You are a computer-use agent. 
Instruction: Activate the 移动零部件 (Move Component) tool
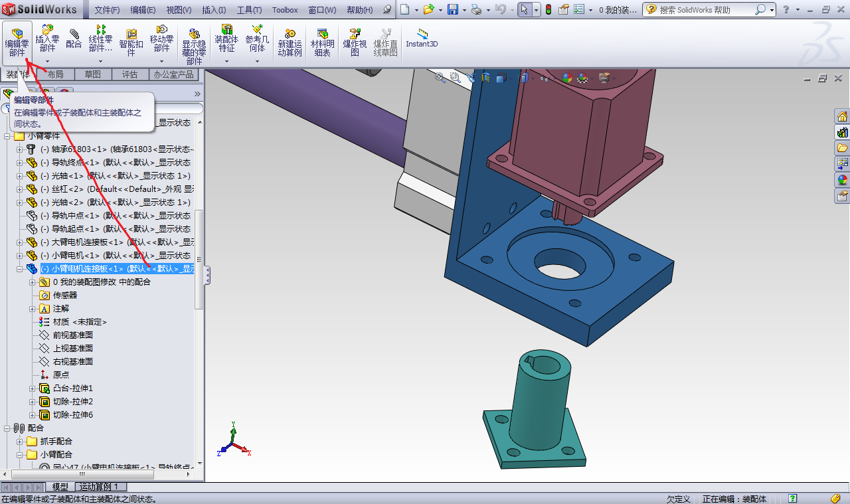point(161,39)
